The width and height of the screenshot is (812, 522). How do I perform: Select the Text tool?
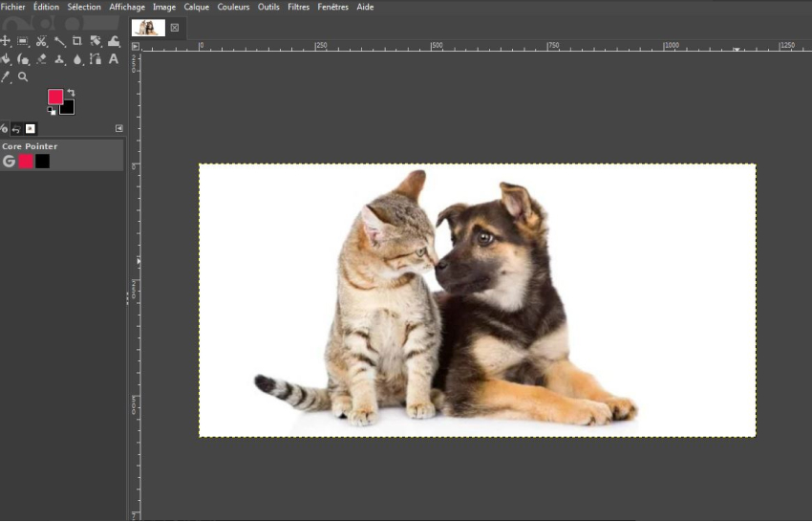coord(114,59)
